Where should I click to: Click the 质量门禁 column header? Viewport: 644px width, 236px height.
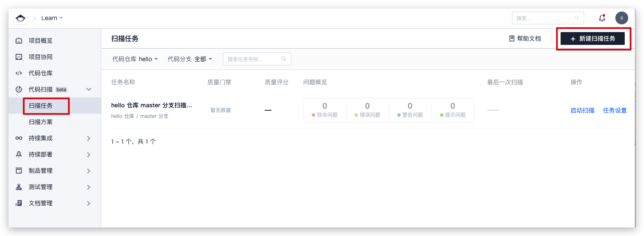pos(219,82)
